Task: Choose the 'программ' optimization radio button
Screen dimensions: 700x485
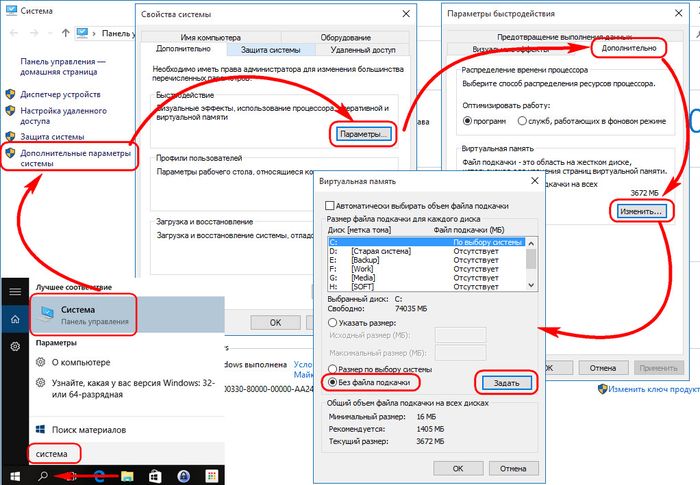Action: click(468, 121)
